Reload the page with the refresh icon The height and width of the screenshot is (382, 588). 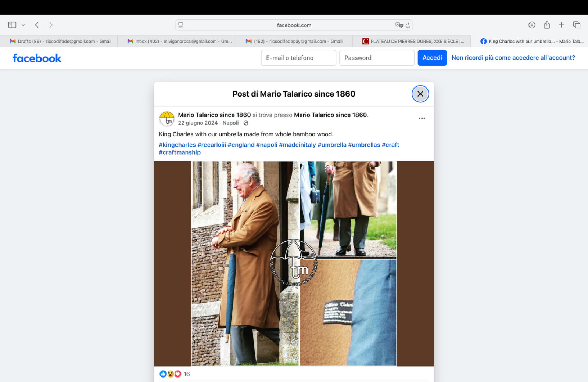(x=408, y=25)
